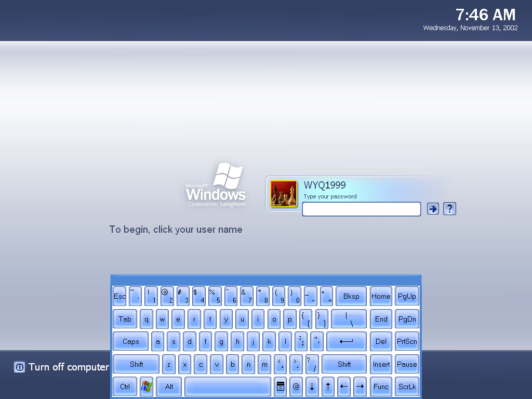This screenshot has height=399, width=532.
Task: Tap the Insert key
Action: click(x=381, y=364)
